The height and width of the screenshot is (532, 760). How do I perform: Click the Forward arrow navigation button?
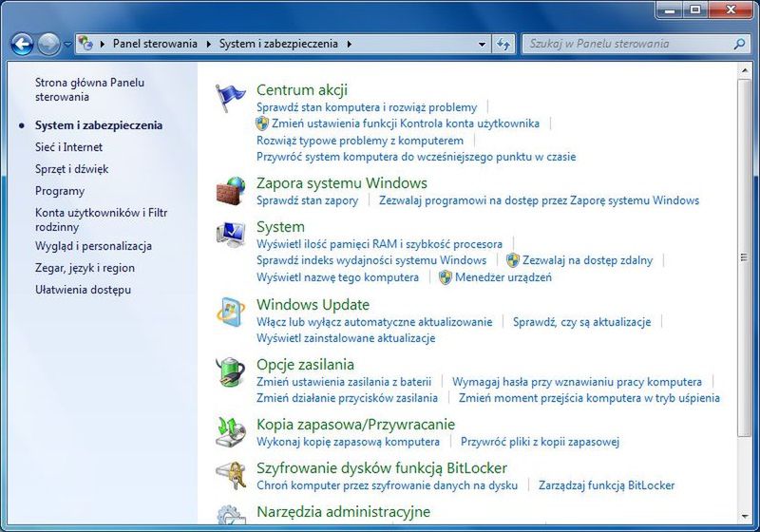click(x=48, y=44)
